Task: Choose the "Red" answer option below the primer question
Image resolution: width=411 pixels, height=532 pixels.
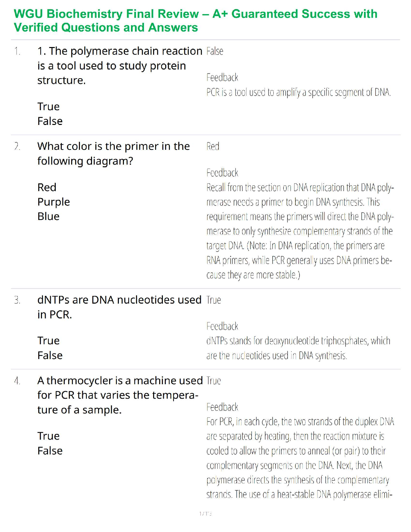Action: click(x=47, y=187)
